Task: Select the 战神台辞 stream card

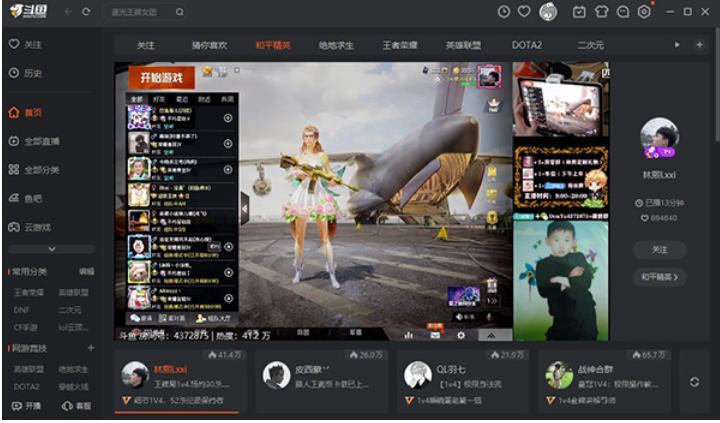Action: point(604,381)
